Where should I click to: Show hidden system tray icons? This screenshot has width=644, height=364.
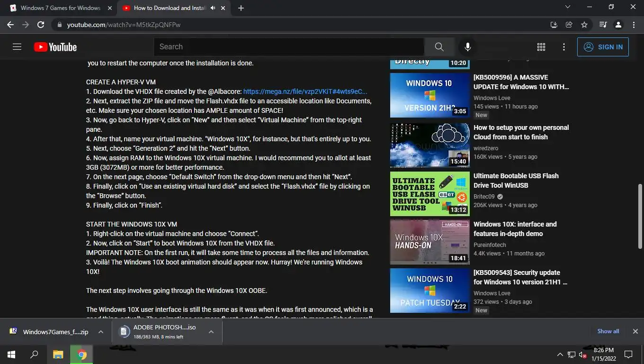[560, 355]
